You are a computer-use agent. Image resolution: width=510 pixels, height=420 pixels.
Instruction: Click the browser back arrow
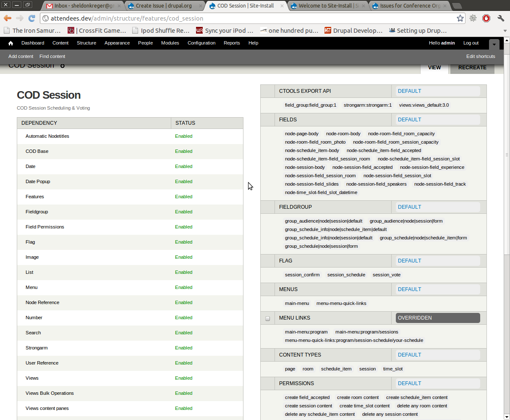click(8, 18)
